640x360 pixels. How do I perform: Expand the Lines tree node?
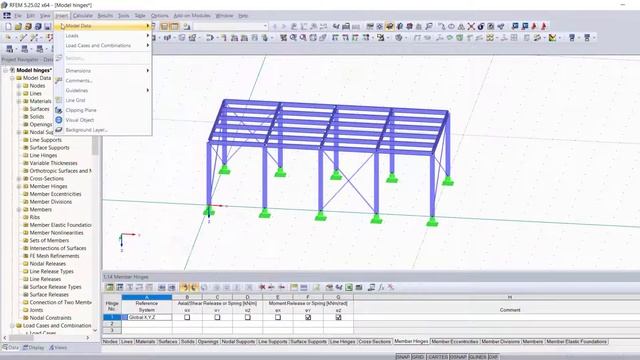19,93
